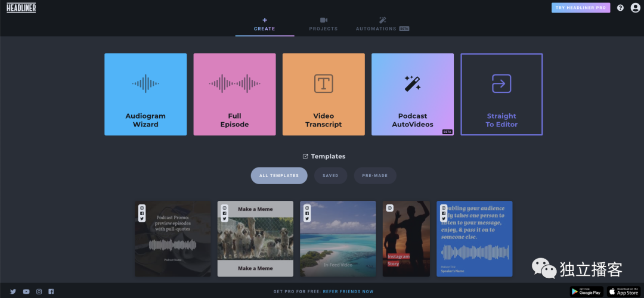Click the video camera icon above Projects
This screenshot has width=644, height=298.
324,20
